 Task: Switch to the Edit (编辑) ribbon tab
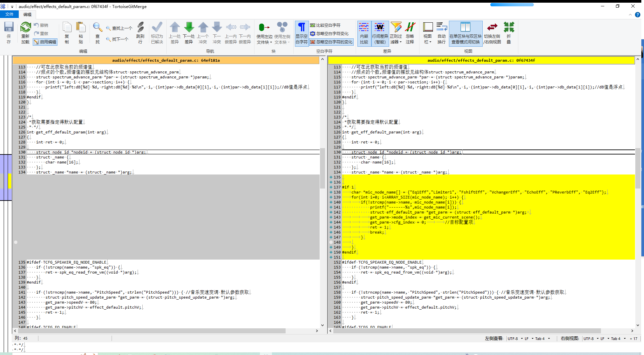[x=27, y=14]
